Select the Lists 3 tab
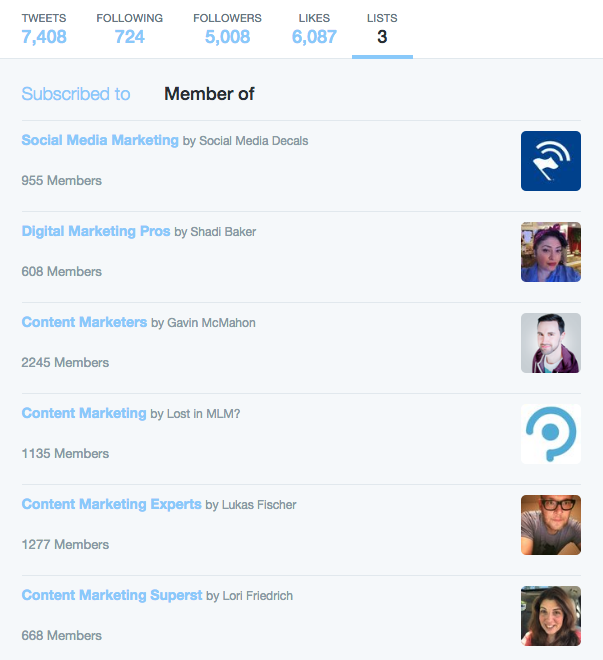603x660 pixels. click(382, 29)
